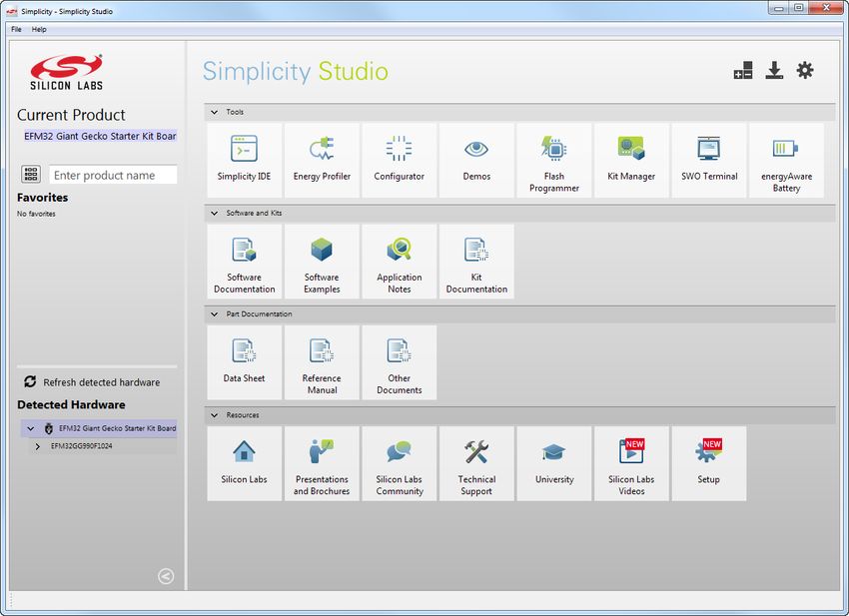Browse Software Examples
The width and height of the screenshot is (849, 616).
[x=322, y=262]
